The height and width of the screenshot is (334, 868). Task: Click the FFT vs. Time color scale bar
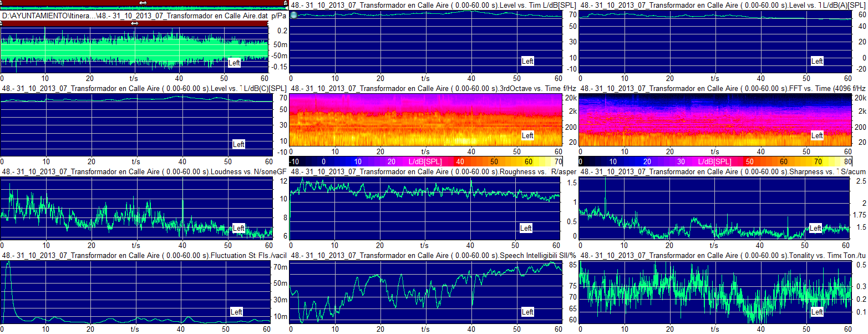715,161
